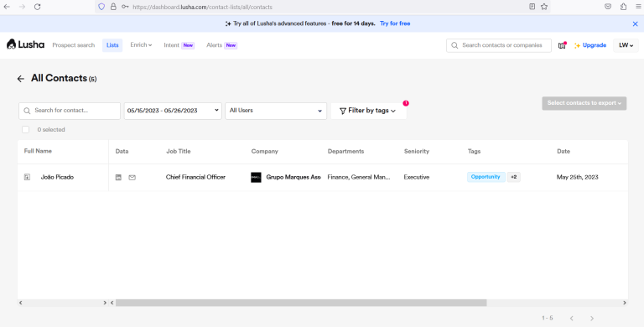Viewport: 644px width, 327px height.
Task: Click the Grupo Marques company logo
Action: (256, 178)
